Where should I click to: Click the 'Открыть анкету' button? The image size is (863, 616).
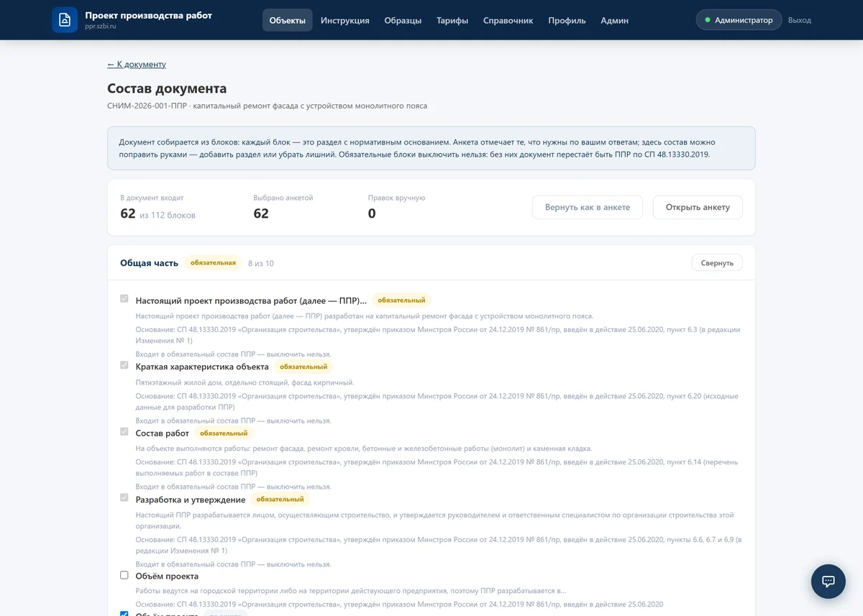pos(698,207)
